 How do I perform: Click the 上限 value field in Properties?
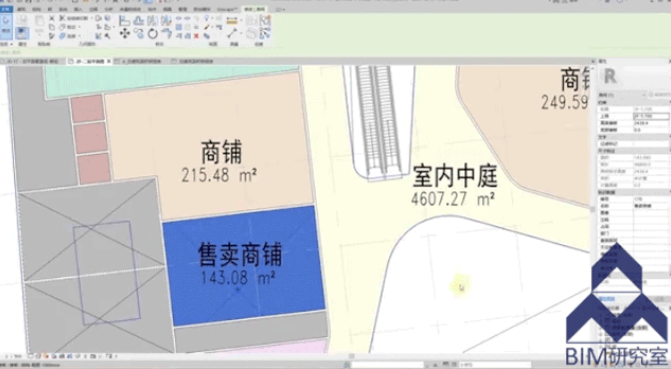(651, 116)
